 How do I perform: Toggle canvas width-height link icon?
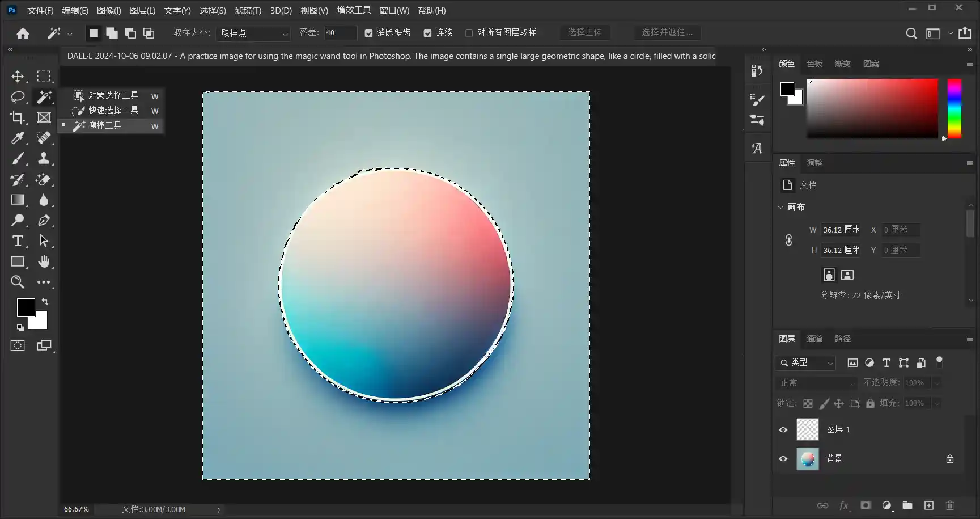click(x=788, y=240)
